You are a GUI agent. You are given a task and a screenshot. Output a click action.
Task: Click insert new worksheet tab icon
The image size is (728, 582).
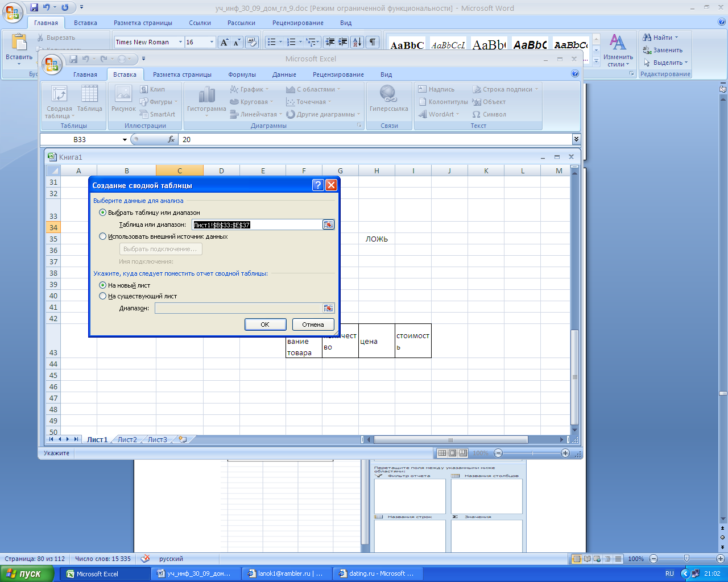pyautogui.click(x=183, y=439)
